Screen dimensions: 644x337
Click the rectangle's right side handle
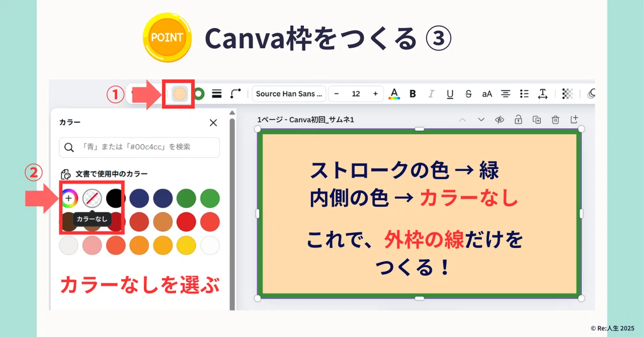click(x=581, y=214)
